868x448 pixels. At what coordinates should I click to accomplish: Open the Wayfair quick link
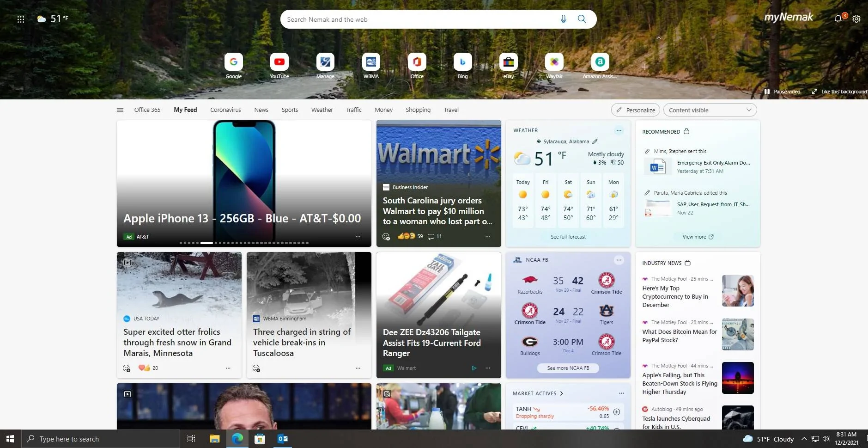point(554,66)
